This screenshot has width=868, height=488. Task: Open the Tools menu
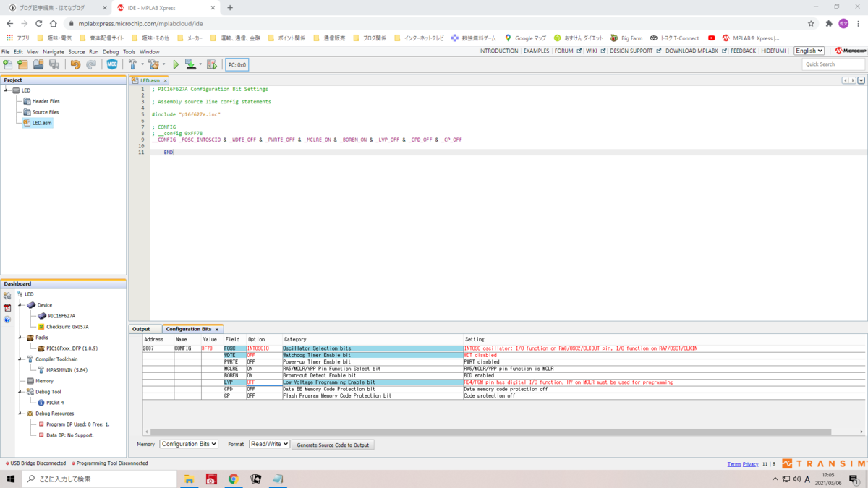129,52
